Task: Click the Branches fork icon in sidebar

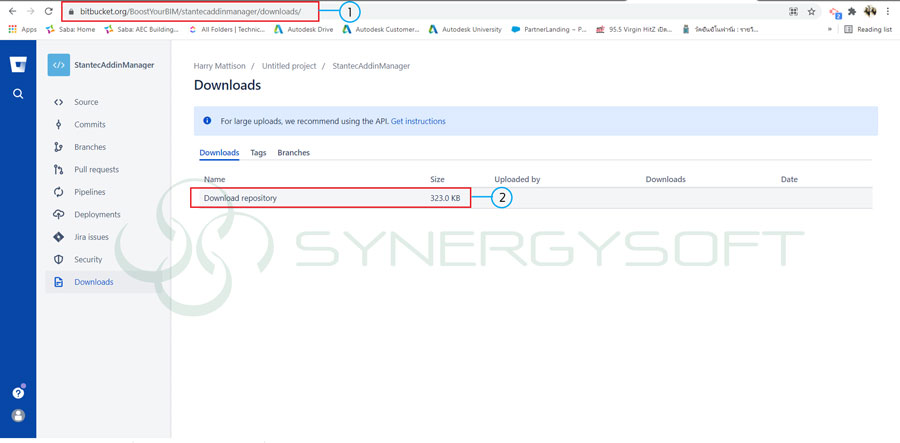Action: pyautogui.click(x=58, y=147)
